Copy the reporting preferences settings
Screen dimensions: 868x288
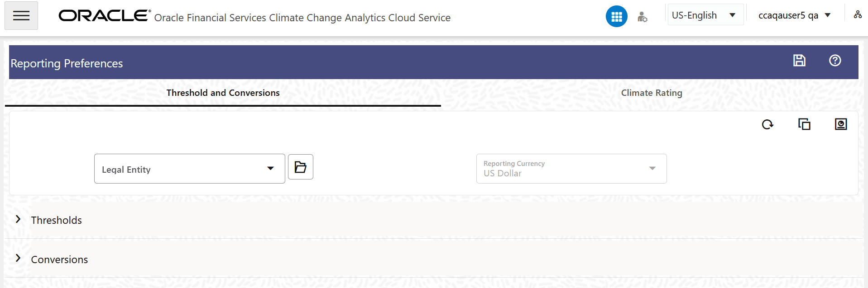point(804,124)
